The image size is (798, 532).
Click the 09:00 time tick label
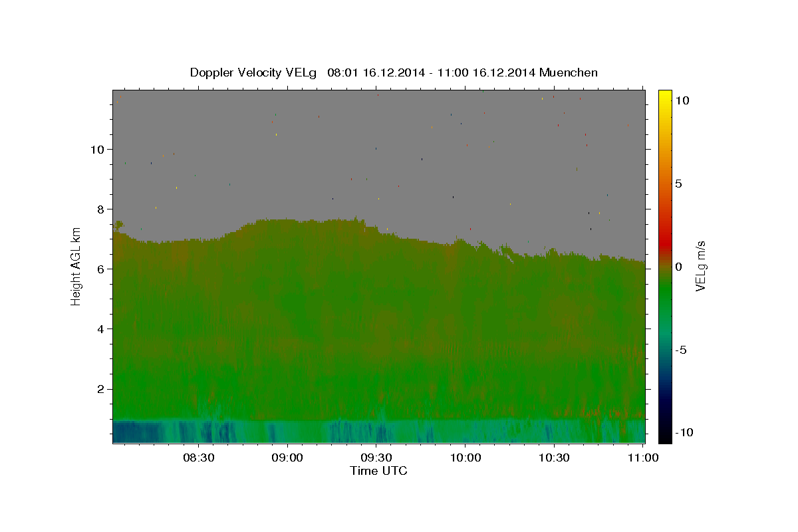click(287, 458)
